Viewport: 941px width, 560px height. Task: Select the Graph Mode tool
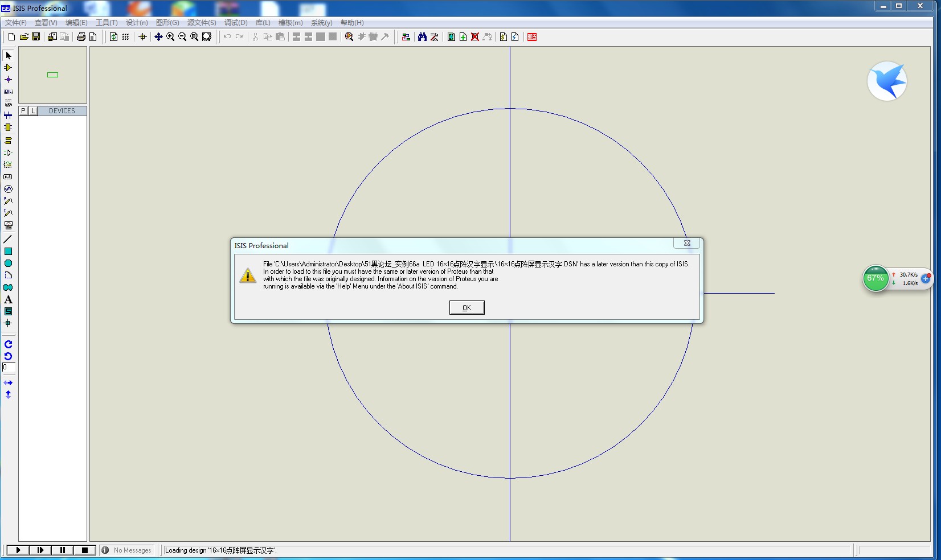[x=8, y=164]
